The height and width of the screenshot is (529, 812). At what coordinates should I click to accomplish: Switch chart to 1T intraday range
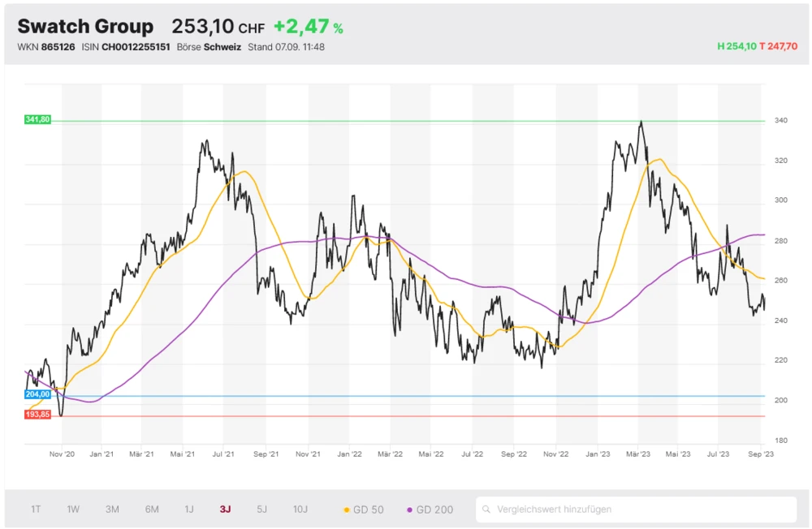pos(36,510)
